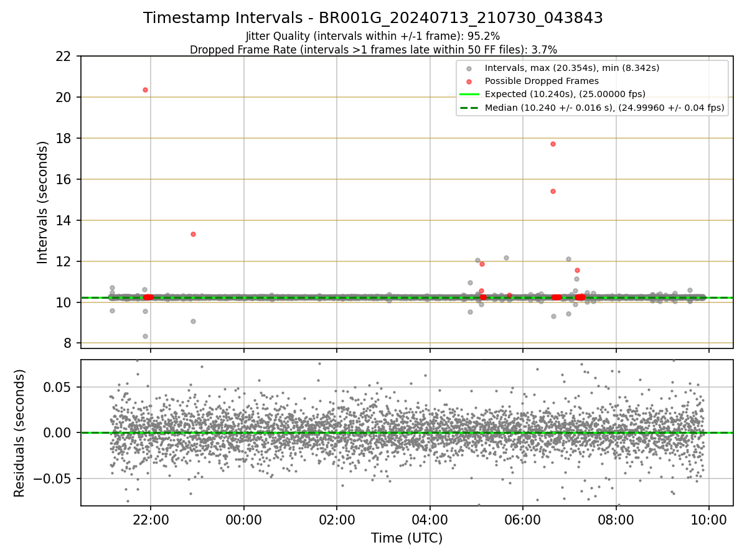Screen dimensions: 747x560
Task: Click the 12 y-axis tick label
Action: point(64,262)
